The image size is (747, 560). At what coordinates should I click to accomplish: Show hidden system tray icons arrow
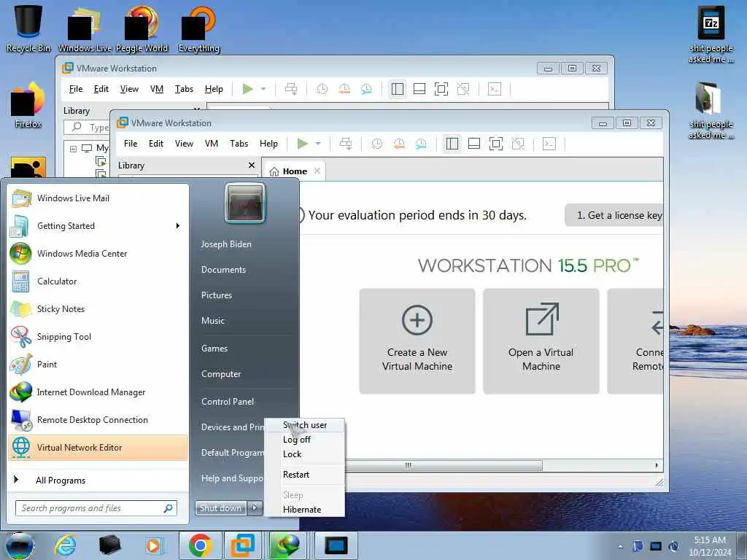pyautogui.click(x=620, y=546)
